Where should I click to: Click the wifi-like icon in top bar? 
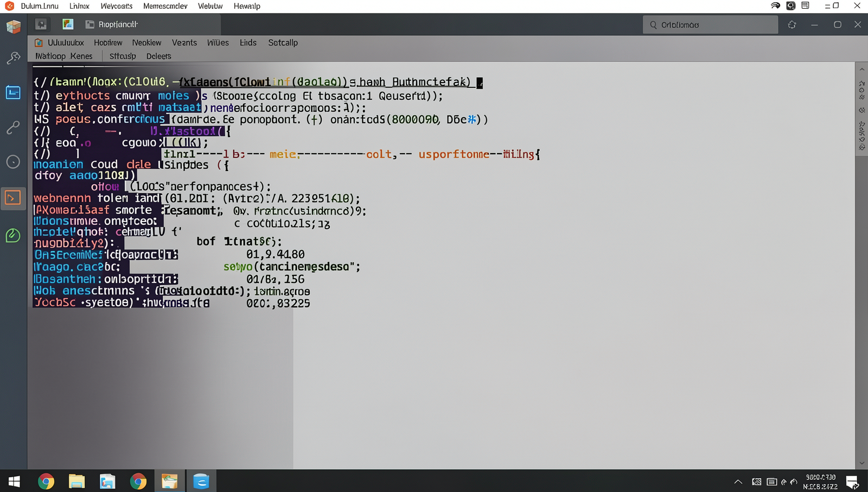[x=776, y=5]
